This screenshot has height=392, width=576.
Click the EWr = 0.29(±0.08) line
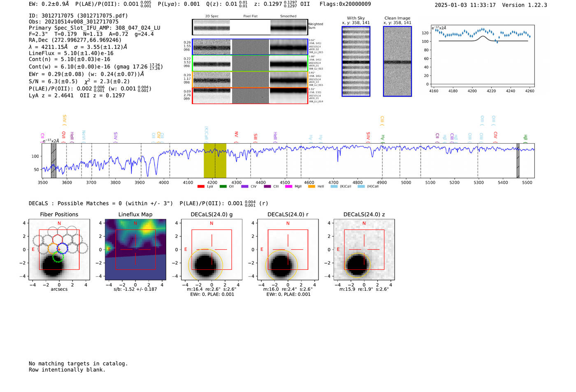(x=86, y=74)
